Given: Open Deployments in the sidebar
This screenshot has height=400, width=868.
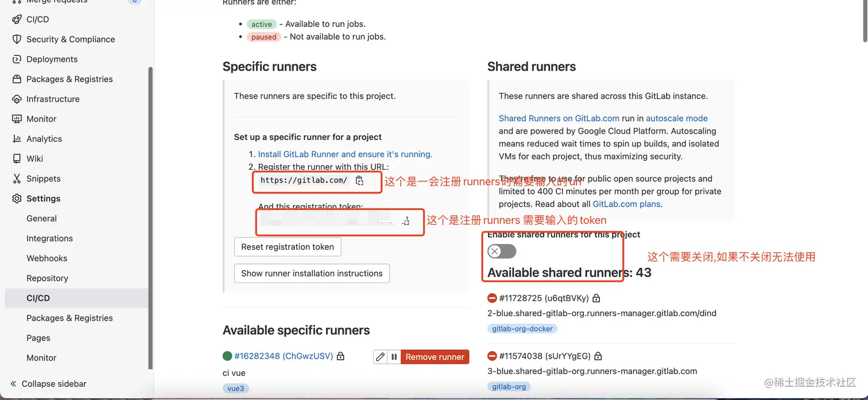Looking at the screenshot, I should click(x=52, y=59).
